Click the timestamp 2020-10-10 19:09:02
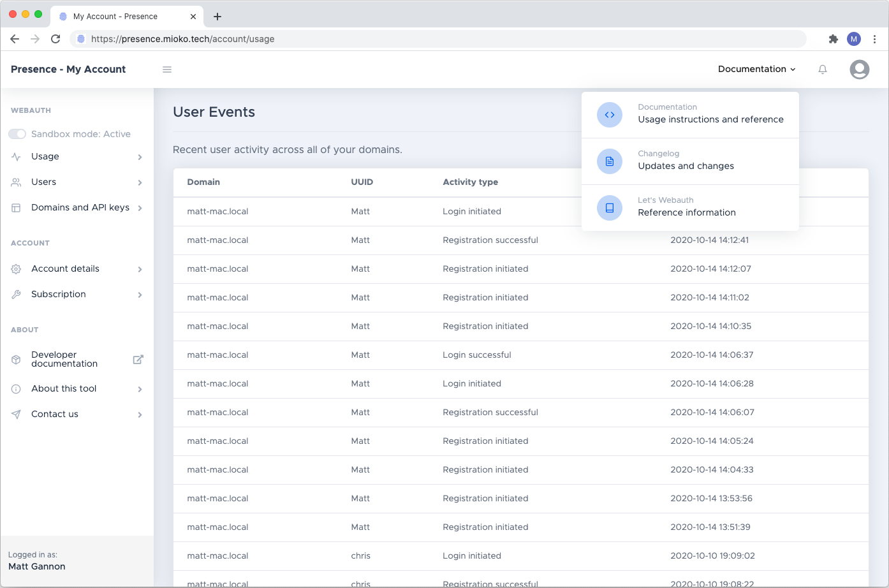 [712, 556]
